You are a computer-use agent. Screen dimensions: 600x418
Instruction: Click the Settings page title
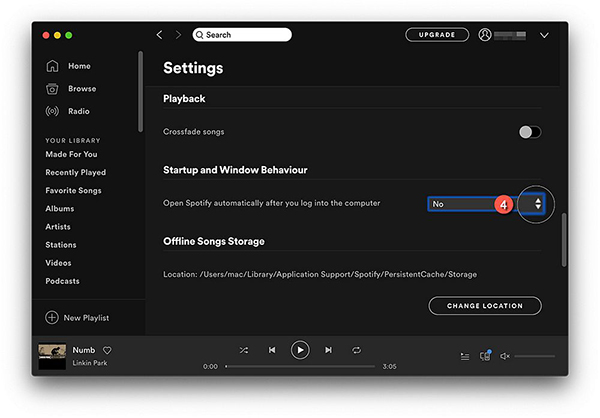click(193, 68)
